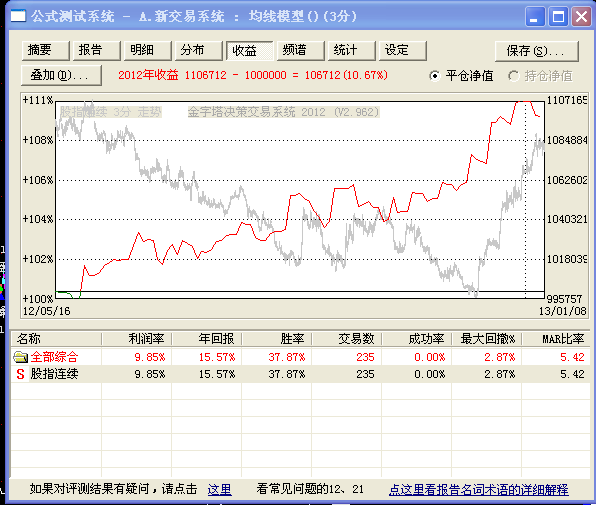This screenshot has height=505, width=596.
Task: Select the 分布 tab
Action: 198,51
